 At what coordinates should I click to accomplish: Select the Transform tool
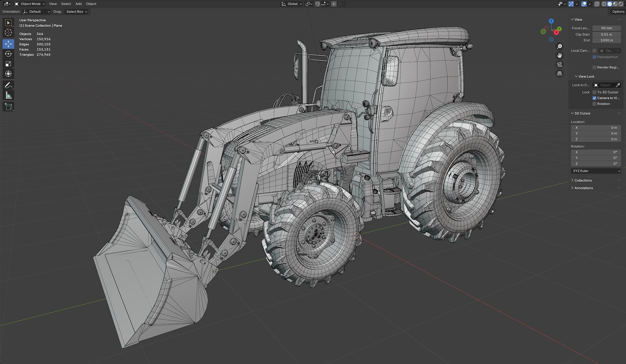(x=8, y=74)
